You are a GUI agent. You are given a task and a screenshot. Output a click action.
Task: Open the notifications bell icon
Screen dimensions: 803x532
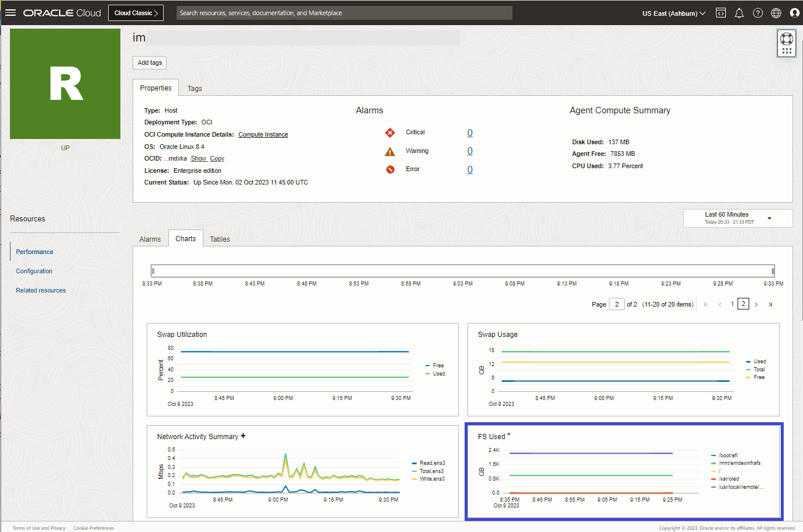(x=739, y=12)
